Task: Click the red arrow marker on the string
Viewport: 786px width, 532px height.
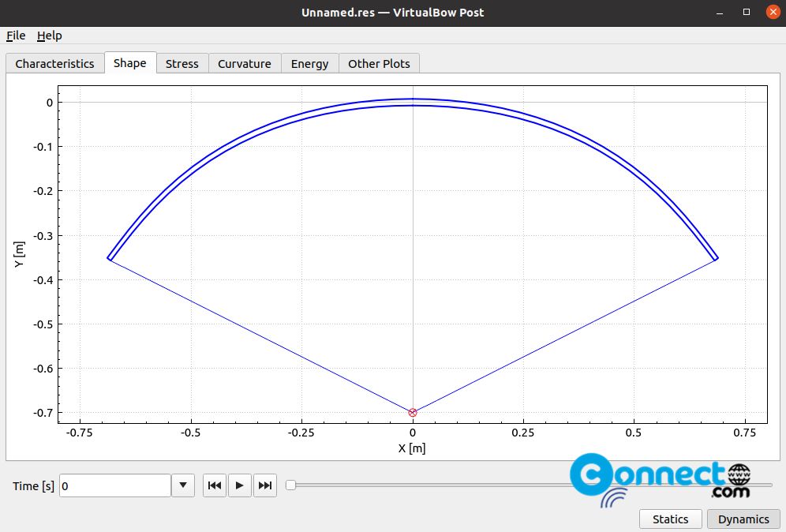Action: pyautogui.click(x=413, y=413)
